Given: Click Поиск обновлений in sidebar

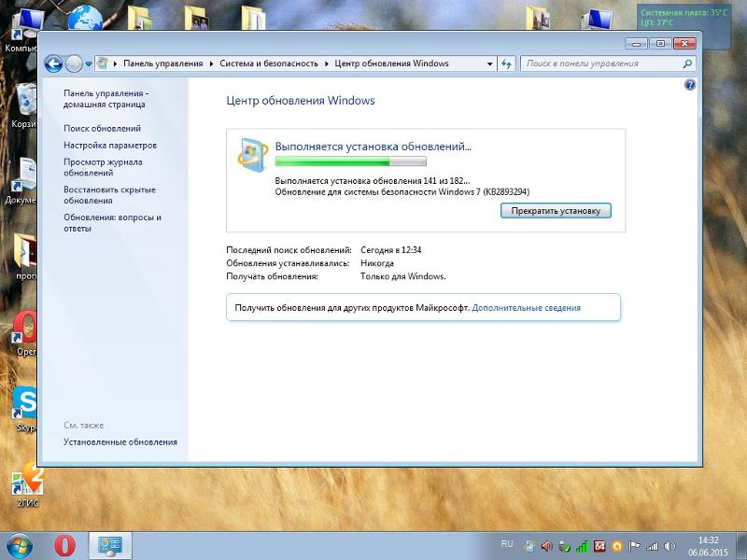Looking at the screenshot, I should [x=103, y=129].
